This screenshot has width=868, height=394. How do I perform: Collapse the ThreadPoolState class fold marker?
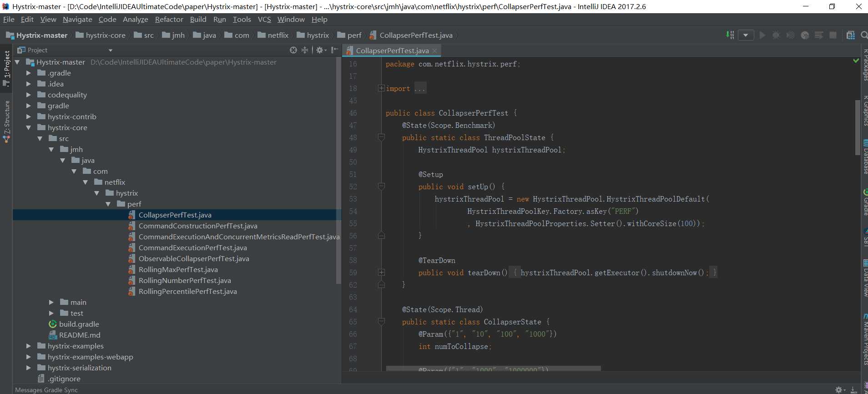(x=381, y=137)
